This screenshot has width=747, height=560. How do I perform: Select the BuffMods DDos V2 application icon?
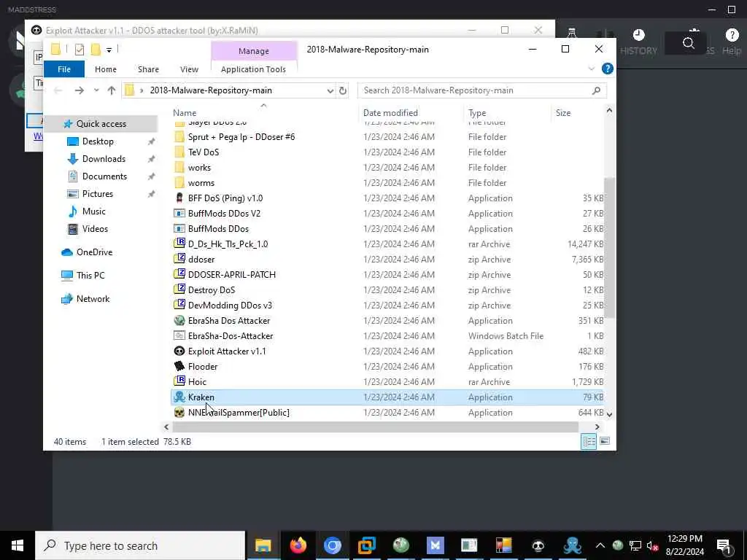click(179, 214)
